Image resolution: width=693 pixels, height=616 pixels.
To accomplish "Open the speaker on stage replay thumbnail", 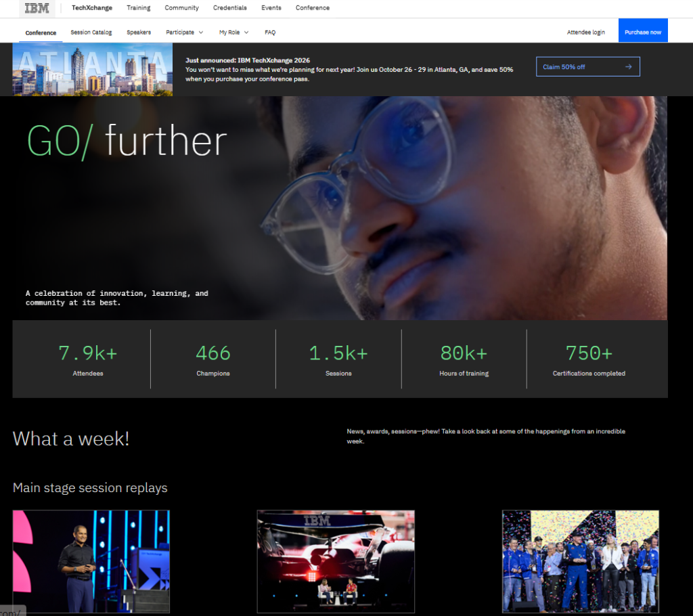I will pyautogui.click(x=91, y=562).
